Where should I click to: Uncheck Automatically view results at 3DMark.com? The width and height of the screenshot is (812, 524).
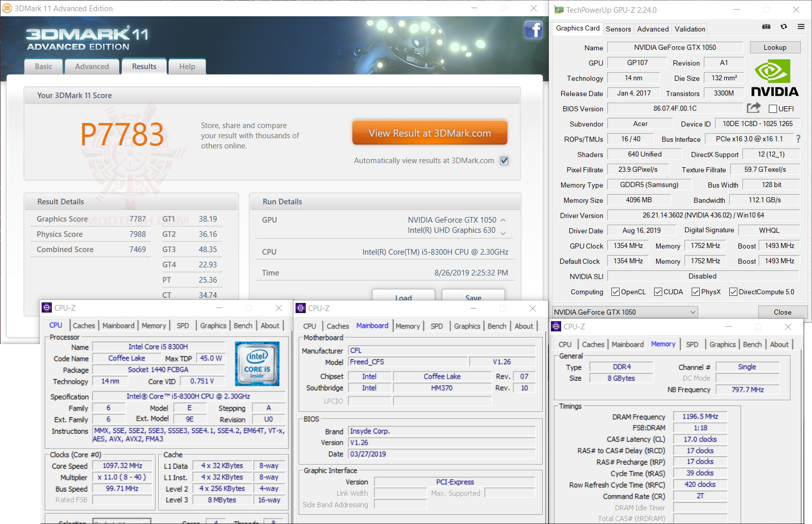504,161
